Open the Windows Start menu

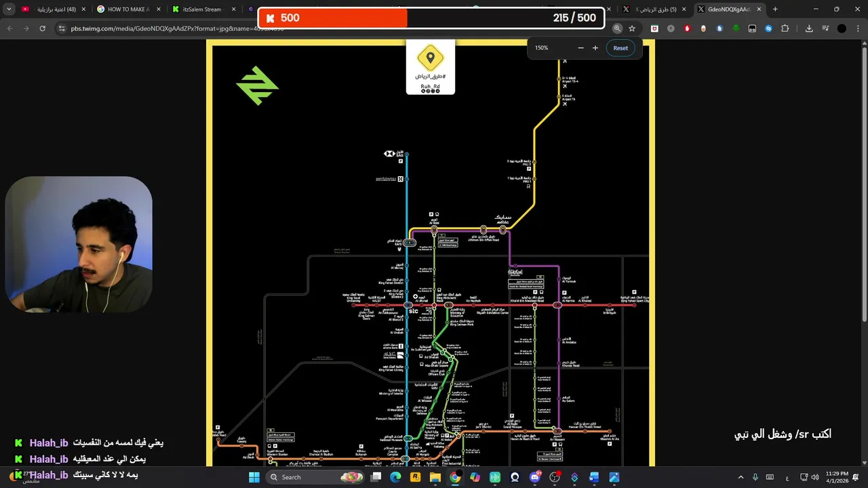(x=254, y=477)
